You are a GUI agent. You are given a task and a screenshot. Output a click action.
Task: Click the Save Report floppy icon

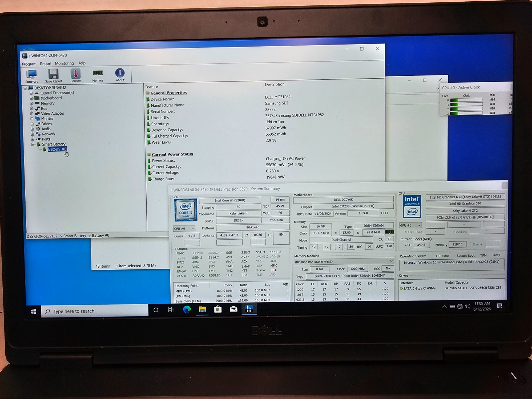point(53,75)
